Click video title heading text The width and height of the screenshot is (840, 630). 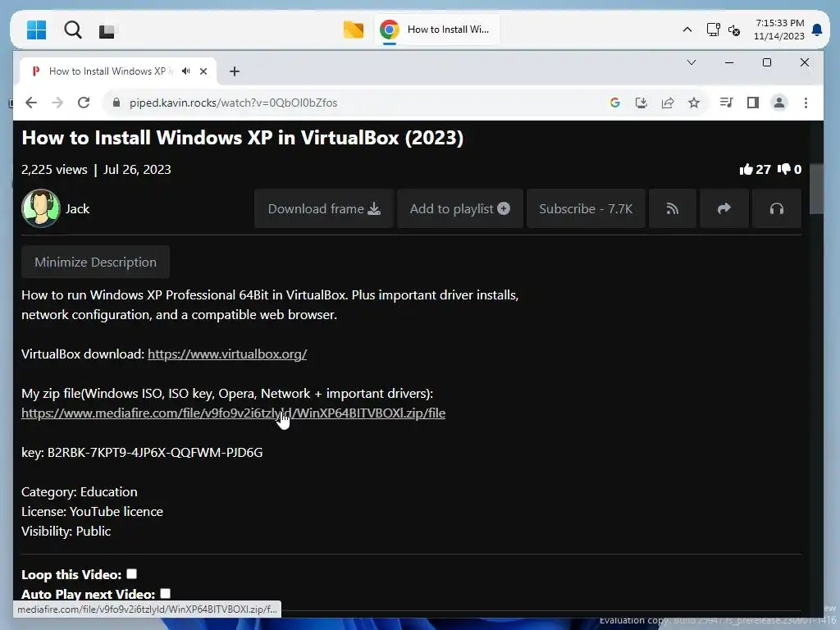(243, 138)
